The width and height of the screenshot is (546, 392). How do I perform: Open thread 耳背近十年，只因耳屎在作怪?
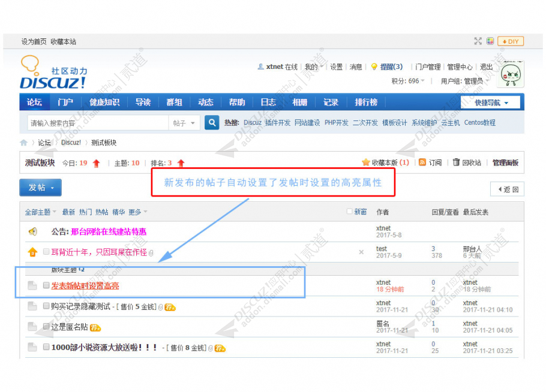pyautogui.click(x=99, y=252)
